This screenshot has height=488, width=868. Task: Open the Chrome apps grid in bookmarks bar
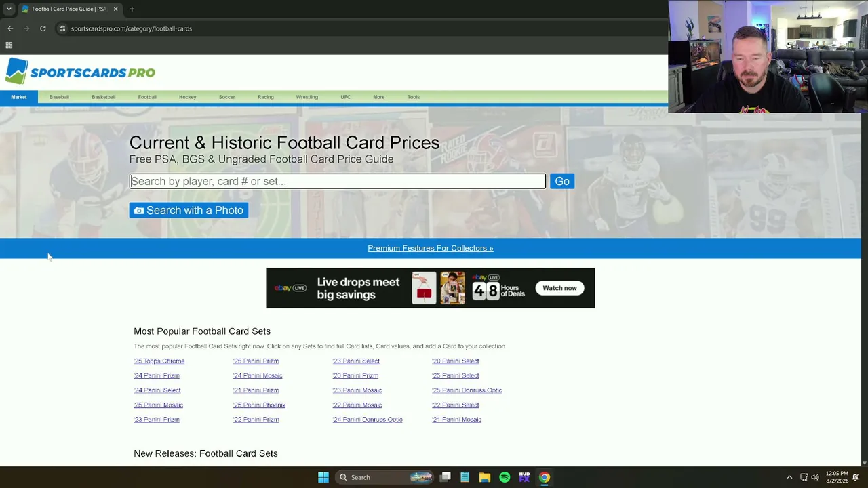9,45
